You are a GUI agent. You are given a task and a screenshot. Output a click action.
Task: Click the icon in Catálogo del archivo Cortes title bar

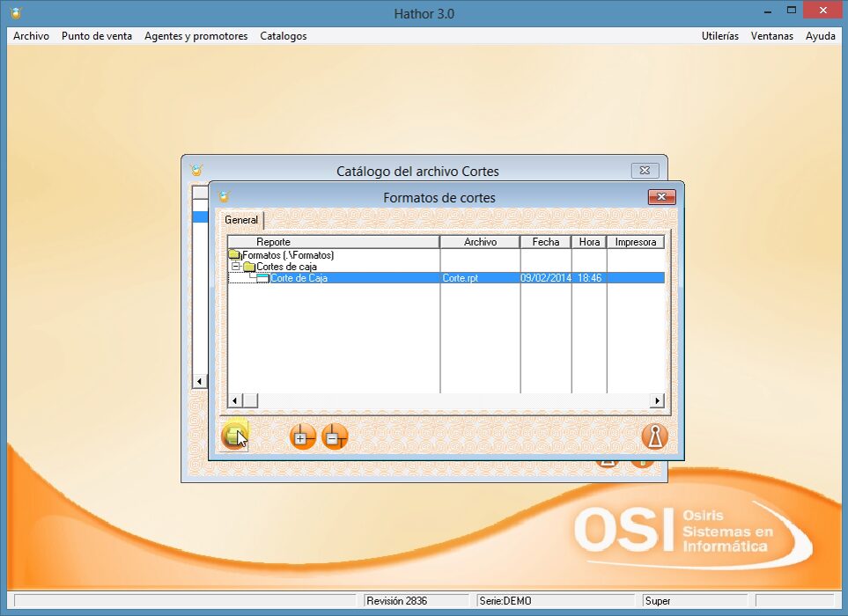(197, 170)
